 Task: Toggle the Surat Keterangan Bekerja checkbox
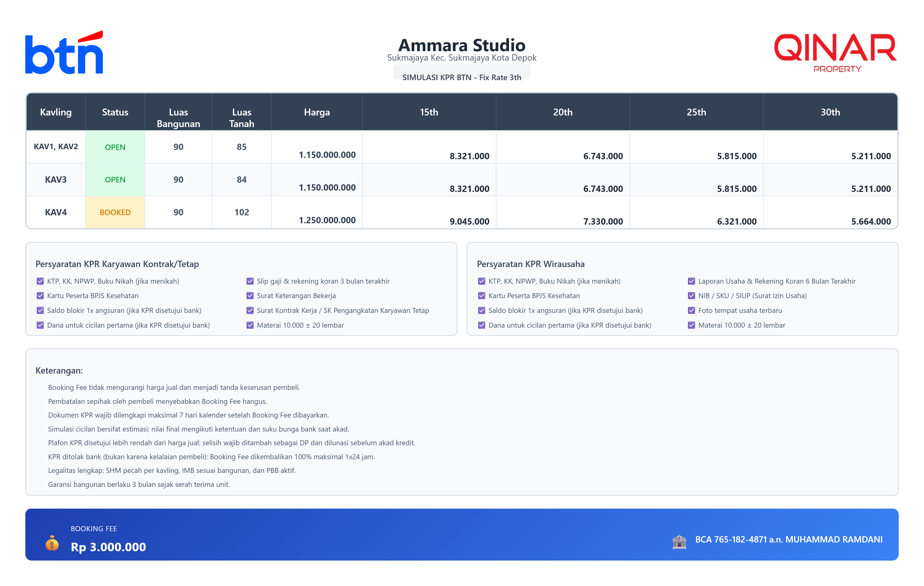250,296
